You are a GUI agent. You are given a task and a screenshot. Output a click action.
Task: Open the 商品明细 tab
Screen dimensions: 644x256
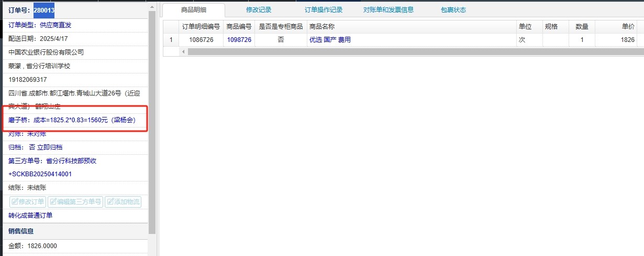[x=193, y=10]
